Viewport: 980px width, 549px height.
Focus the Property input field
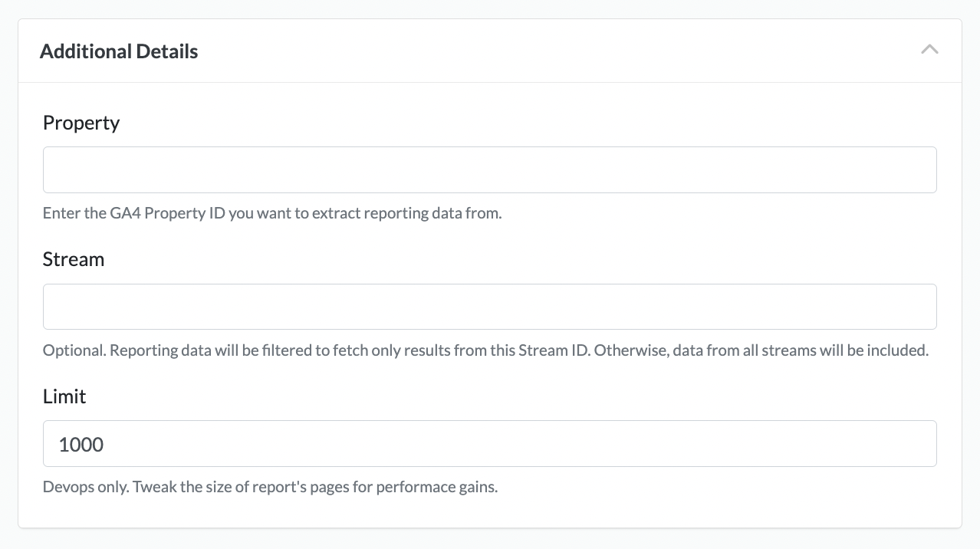pyautogui.click(x=489, y=169)
